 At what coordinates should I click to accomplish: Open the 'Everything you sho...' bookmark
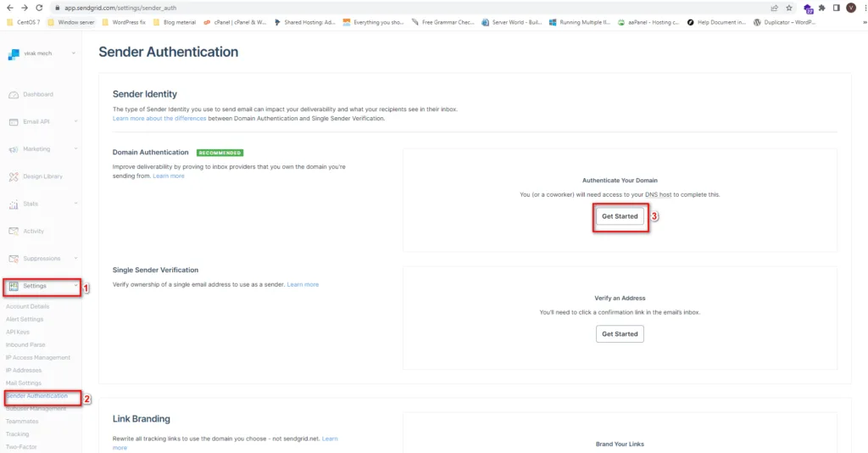click(374, 22)
